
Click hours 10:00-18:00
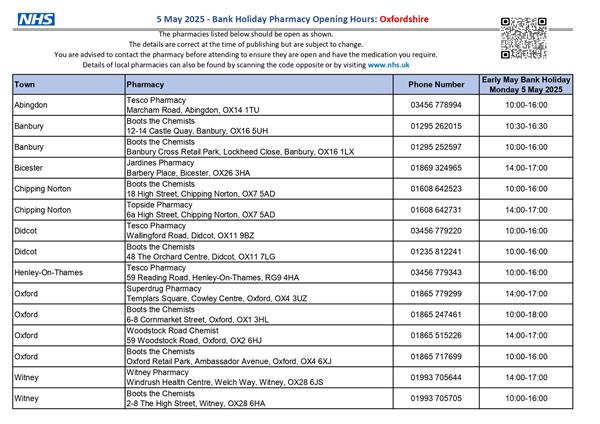tap(526, 315)
